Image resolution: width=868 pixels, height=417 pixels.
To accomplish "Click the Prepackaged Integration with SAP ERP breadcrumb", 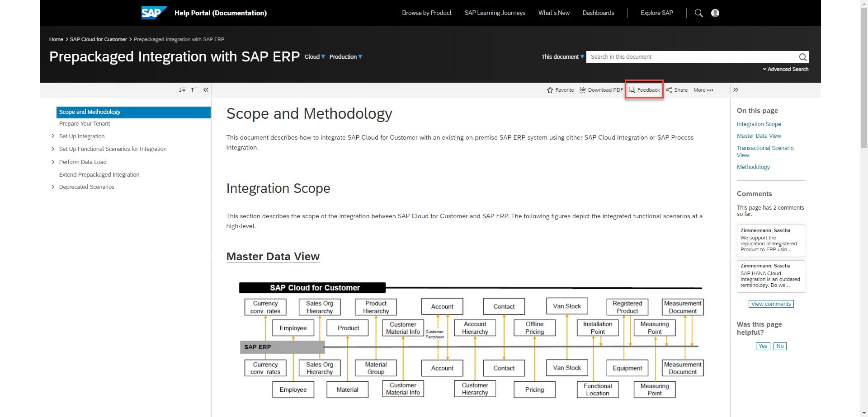I will pyautogui.click(x=179, y=39).
